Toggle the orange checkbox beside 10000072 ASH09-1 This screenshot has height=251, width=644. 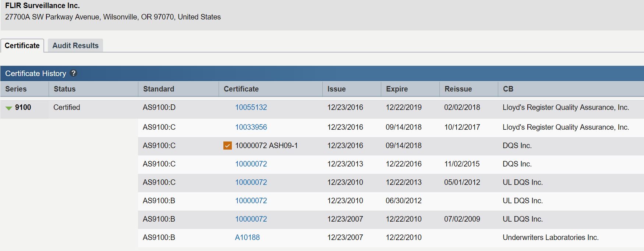click(x=227, y=146)
